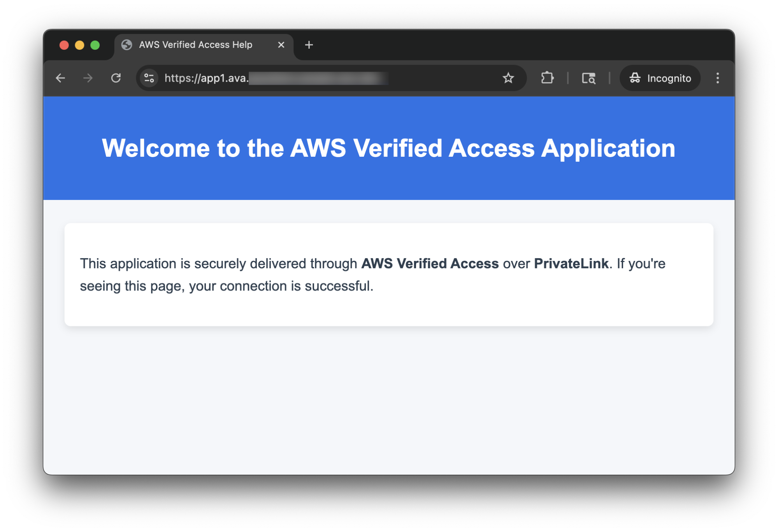Viewport: 778px width, 532px height.
Task: Open site information tune icon
Action: click(x=149, y=78)
